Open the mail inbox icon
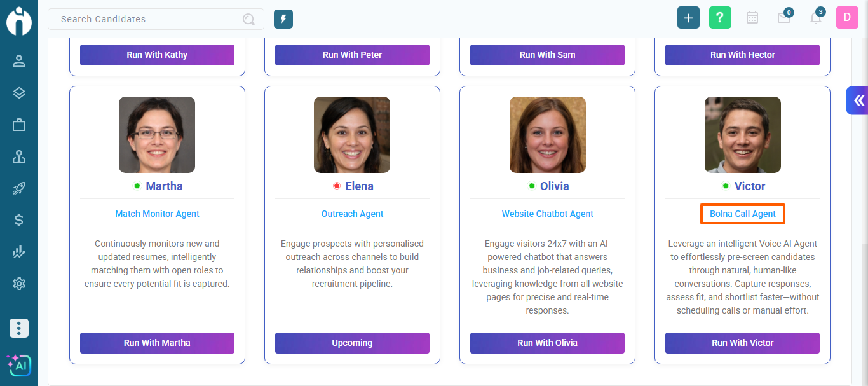This screenshot has height=386, width=868. click(784, 18)
